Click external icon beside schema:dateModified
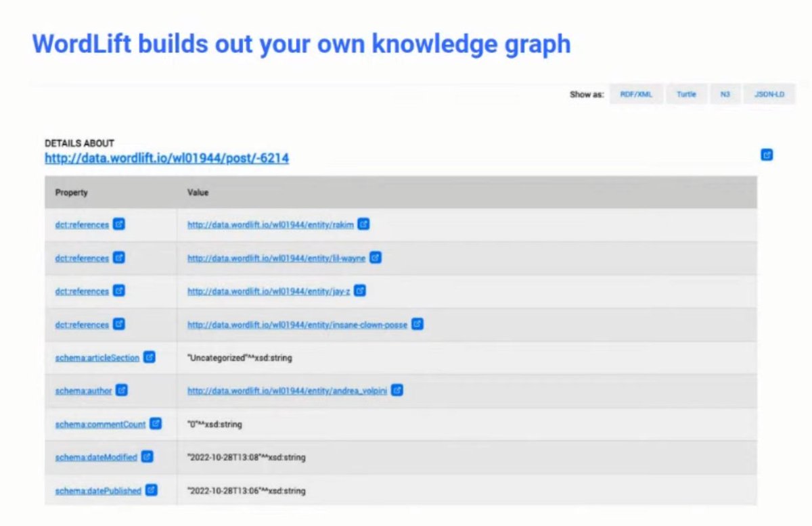 tap(147, 457)
